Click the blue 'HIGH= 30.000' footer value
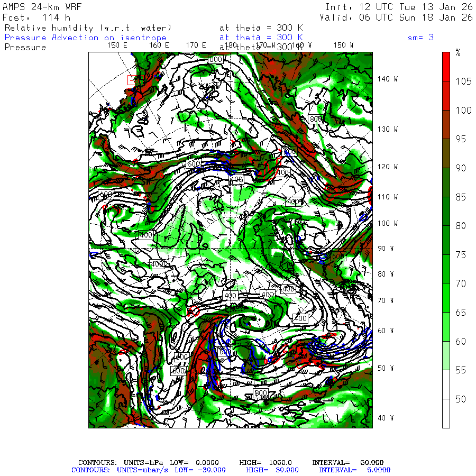 272,470
